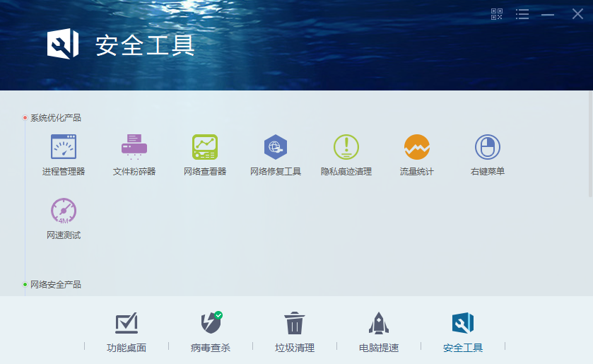Click the 网络安全产品 section heading

[x=56, y=285]
